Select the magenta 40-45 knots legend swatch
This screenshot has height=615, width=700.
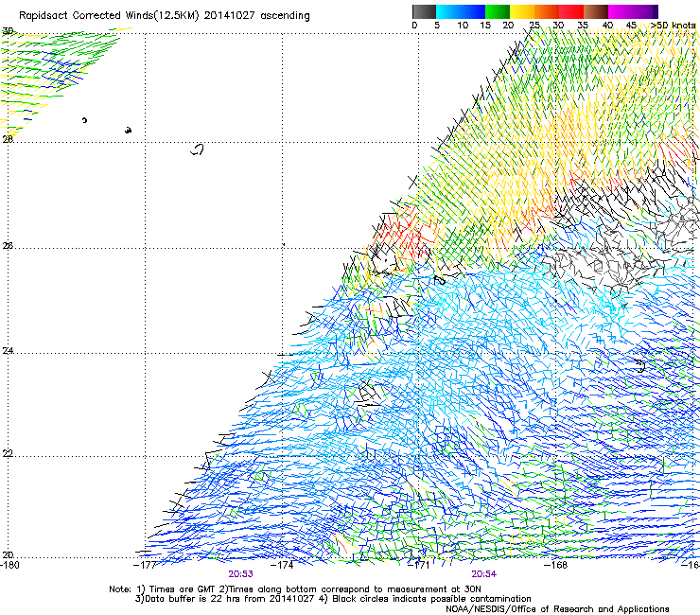point(630,11)
